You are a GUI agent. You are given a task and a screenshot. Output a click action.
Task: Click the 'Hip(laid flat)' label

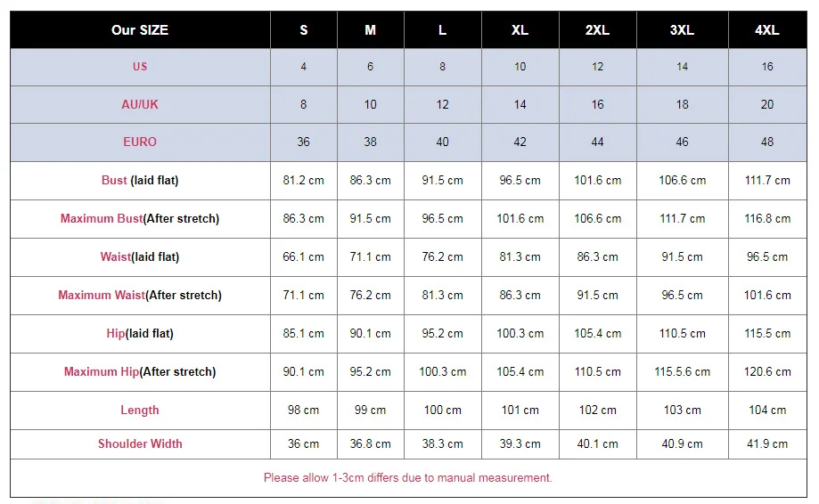(x=140, y=333)
